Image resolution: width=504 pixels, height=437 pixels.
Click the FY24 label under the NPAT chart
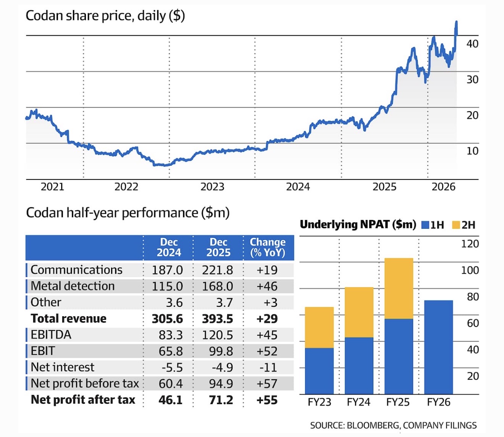click(x=359, y=402)
